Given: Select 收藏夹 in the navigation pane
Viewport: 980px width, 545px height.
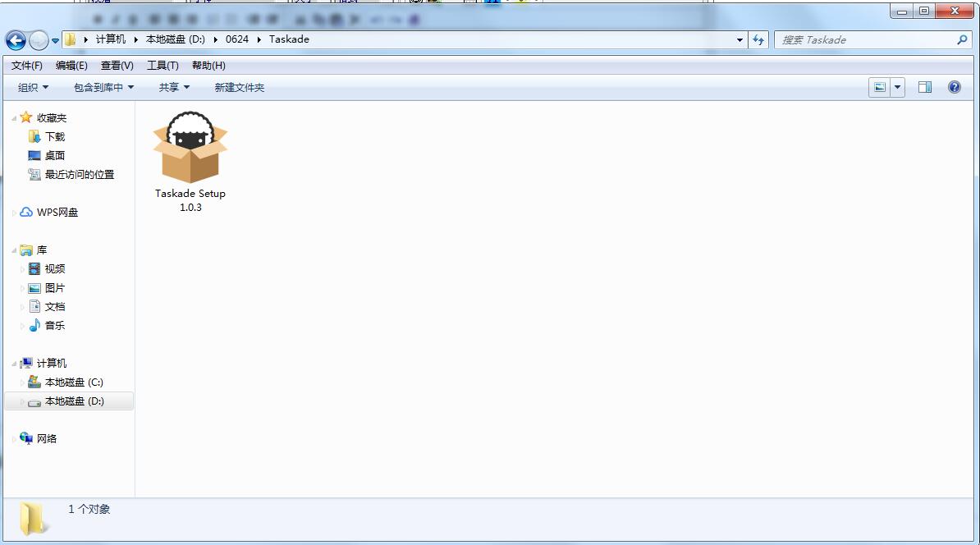Looking at the screenshot, I should click(x=51, y=117).
